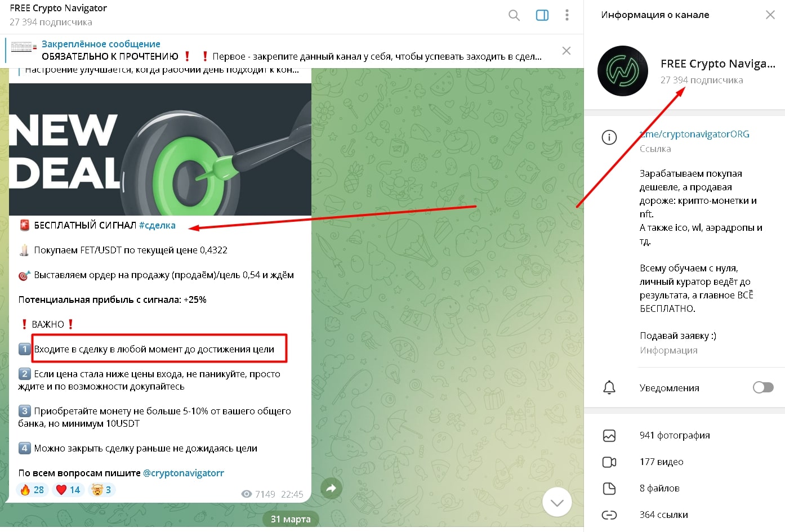
Task: Jump to latest with the down chevron
Action: click(x=557, y=502)
